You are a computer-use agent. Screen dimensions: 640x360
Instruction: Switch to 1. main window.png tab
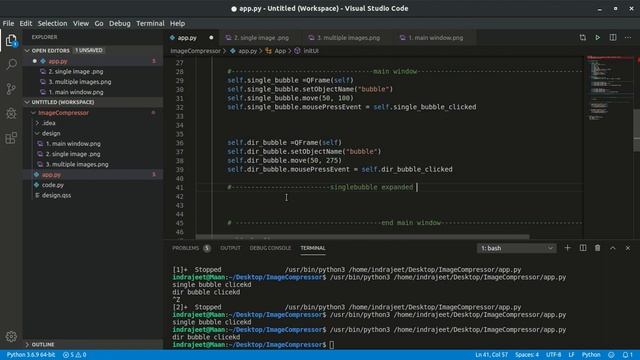[x=435, y=38]
